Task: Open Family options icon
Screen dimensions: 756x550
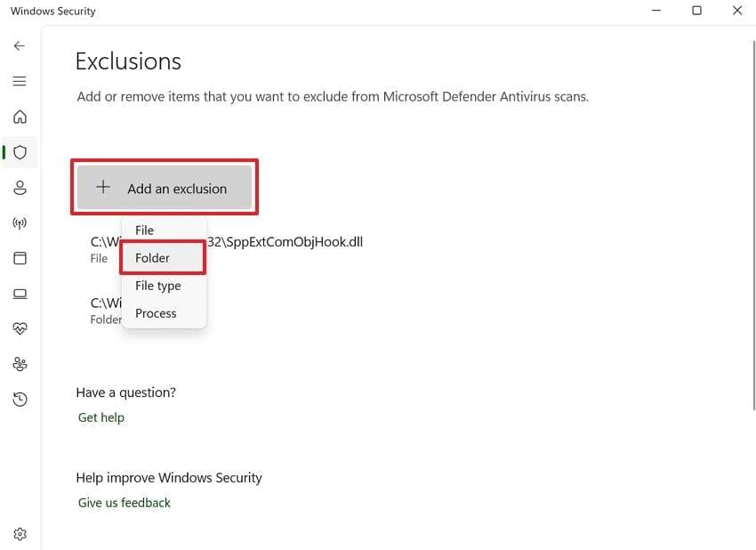Action: (x=20, y=364)
